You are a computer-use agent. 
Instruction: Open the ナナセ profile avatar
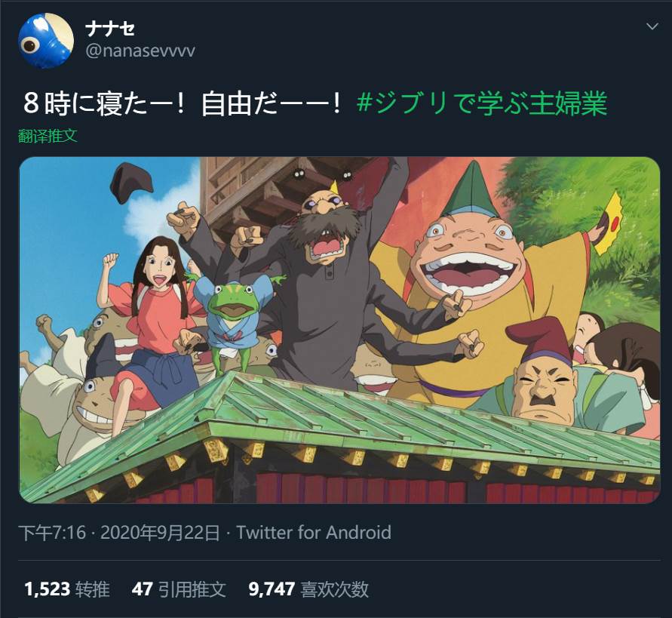[46, 40]
